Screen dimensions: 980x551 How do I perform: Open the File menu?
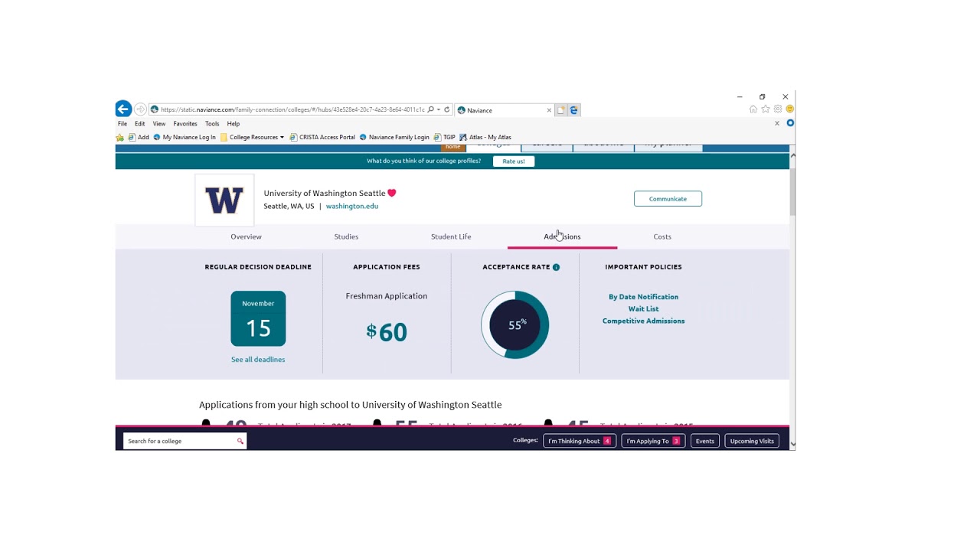click(122, 124)
